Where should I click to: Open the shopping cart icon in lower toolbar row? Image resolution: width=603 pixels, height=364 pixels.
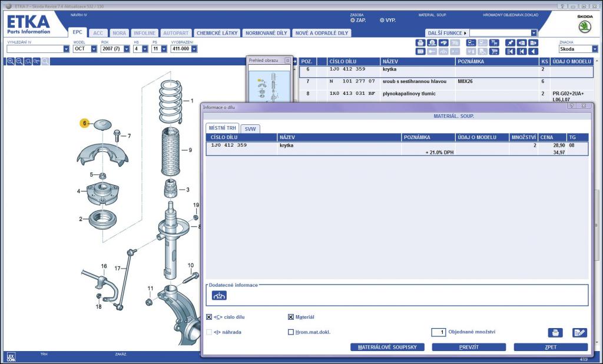(494, 51)
